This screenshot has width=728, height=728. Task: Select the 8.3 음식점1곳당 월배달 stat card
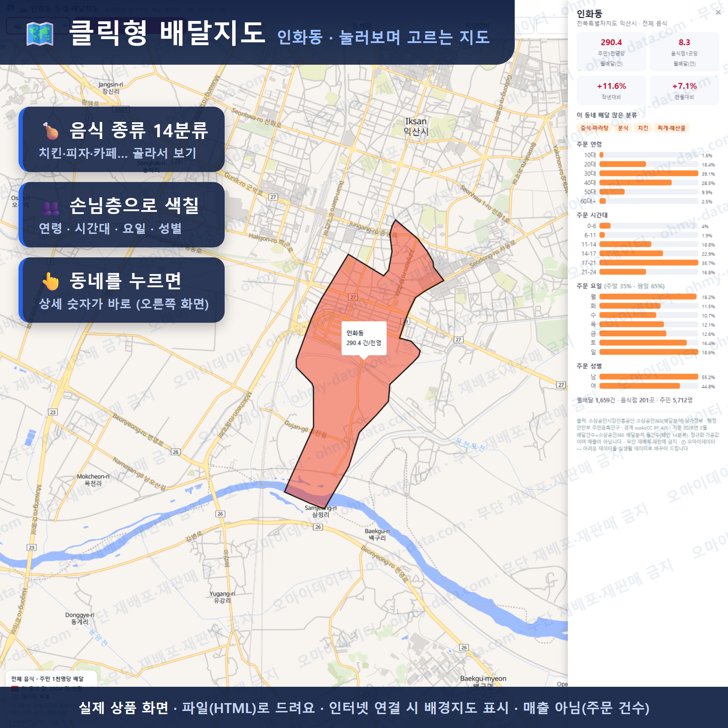[684, 52]
